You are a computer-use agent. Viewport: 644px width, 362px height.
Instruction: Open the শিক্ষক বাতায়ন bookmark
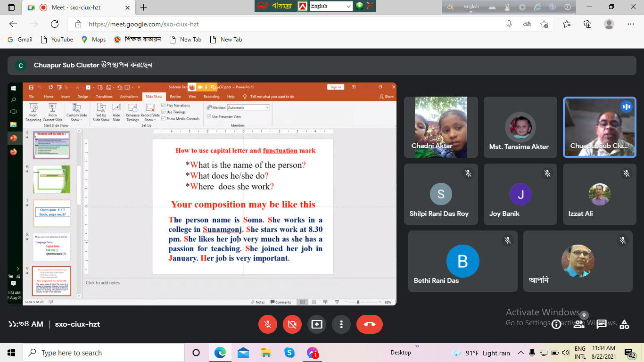138,40
